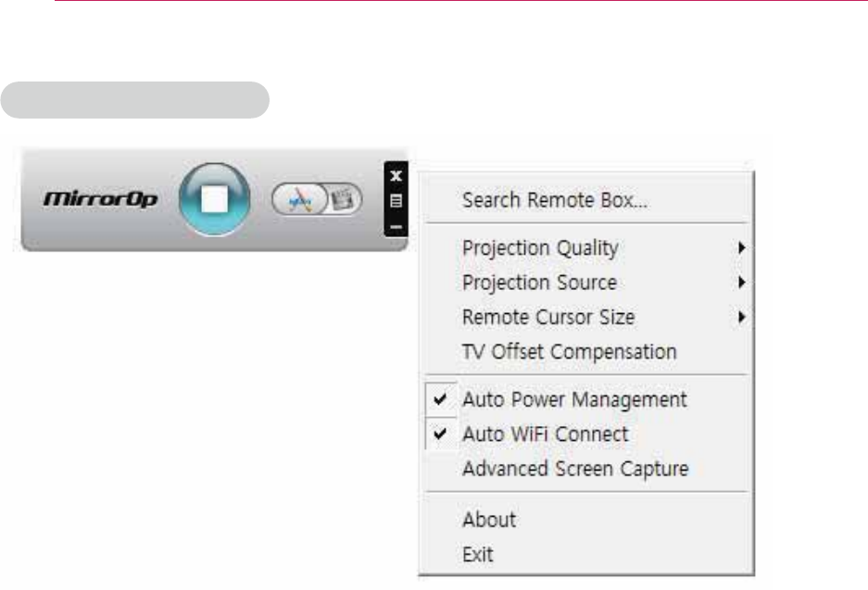The image size is (868, 590).
Task: Close the MirrorOp toolbar with the X
Action: coord(396,175)
